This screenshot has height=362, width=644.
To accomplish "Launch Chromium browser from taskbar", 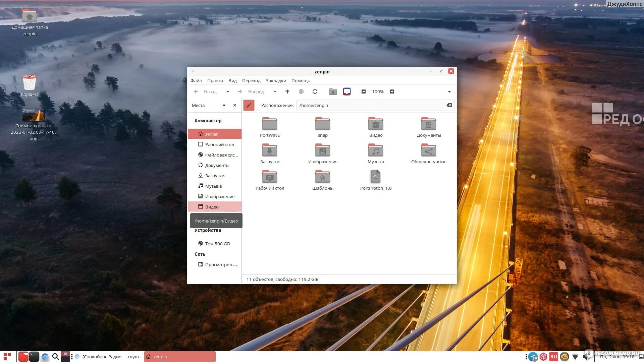I will [45, 357].
